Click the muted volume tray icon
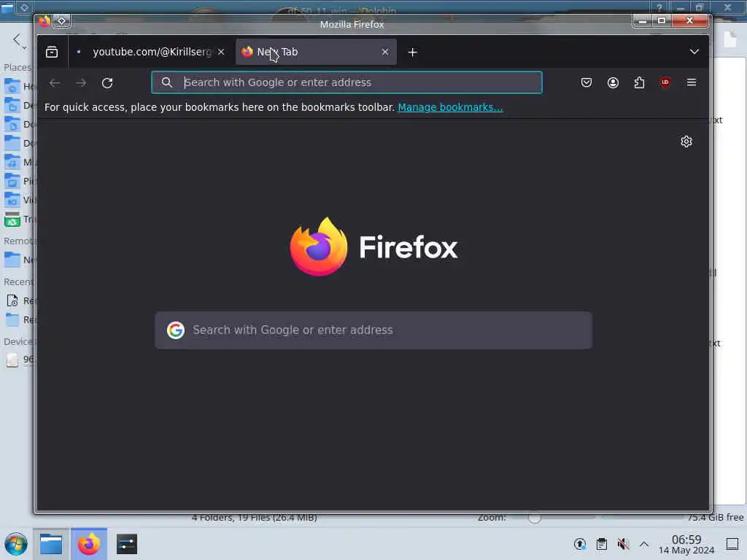The image size is (747, 560). point(623,544)
